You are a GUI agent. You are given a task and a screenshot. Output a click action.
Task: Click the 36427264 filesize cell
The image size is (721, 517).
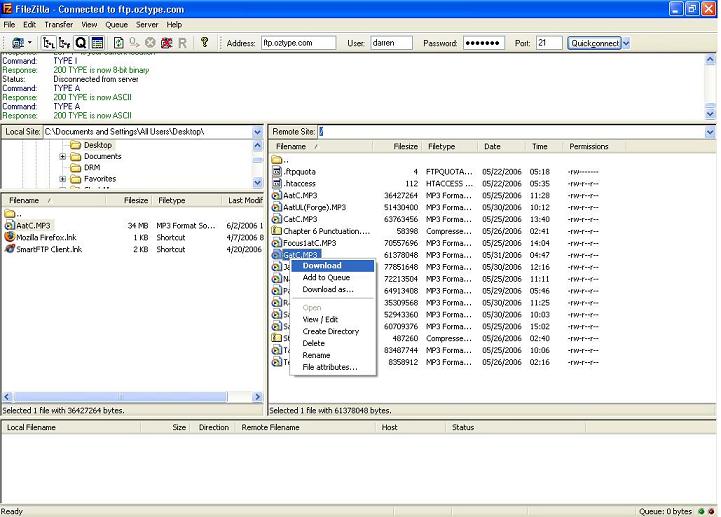pyautogui.click(x=401, y=195)
